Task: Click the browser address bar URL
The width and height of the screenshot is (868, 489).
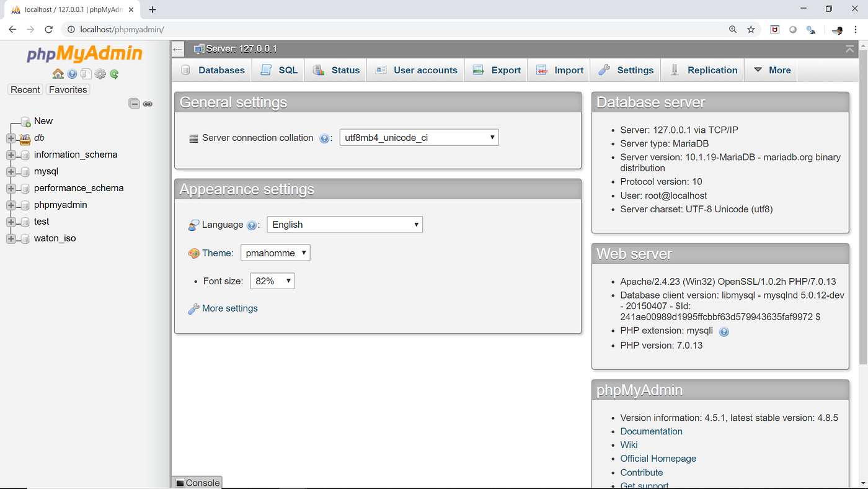Action: pos(122,29)
